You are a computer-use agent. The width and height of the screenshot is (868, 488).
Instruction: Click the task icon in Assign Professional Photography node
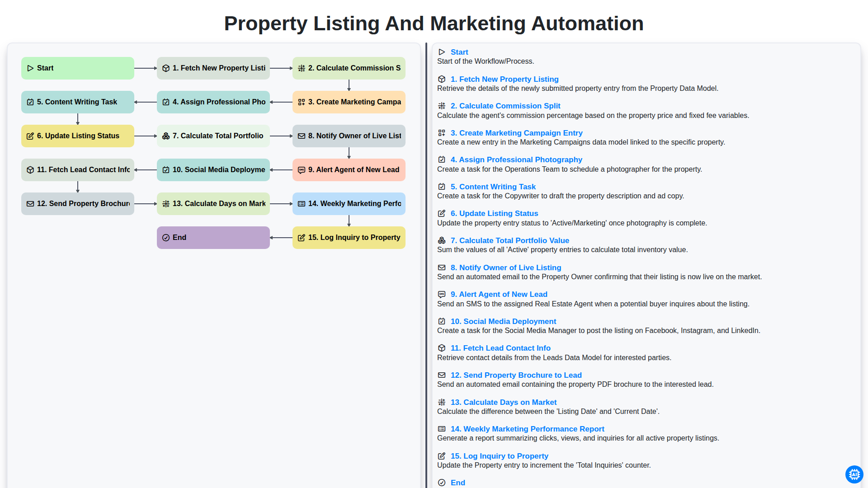pyautogui.click(x=166, y=102)
